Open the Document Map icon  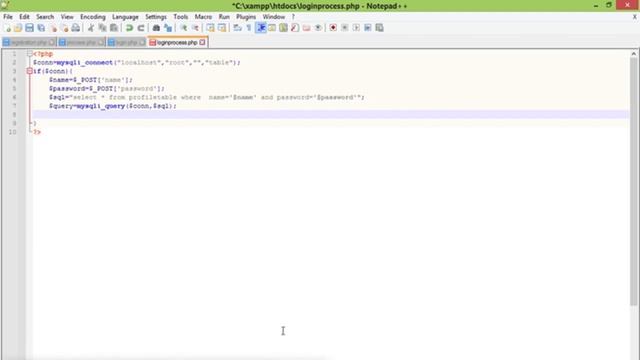283,28
